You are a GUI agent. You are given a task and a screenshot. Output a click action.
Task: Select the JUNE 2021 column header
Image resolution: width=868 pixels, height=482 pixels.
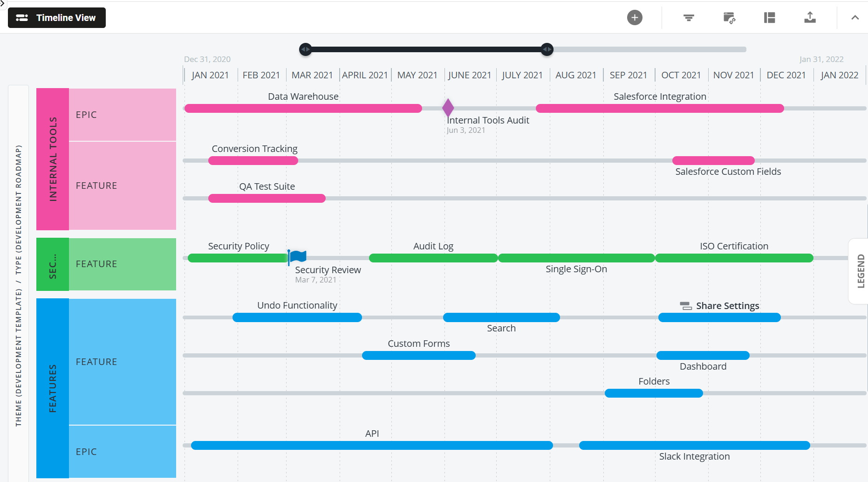470,75
